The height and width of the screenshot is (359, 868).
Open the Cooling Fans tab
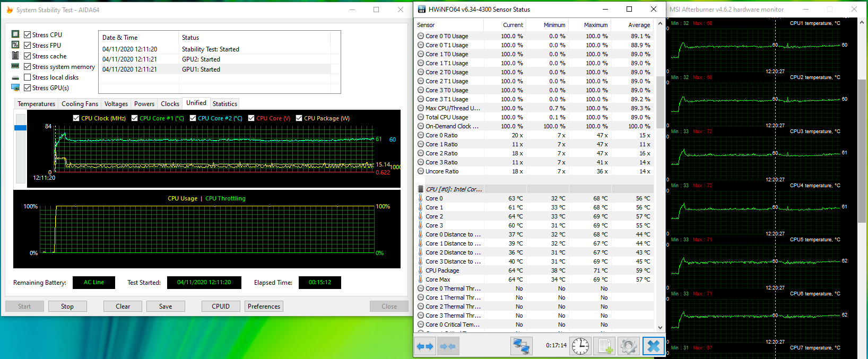click(x=80, y=104)
